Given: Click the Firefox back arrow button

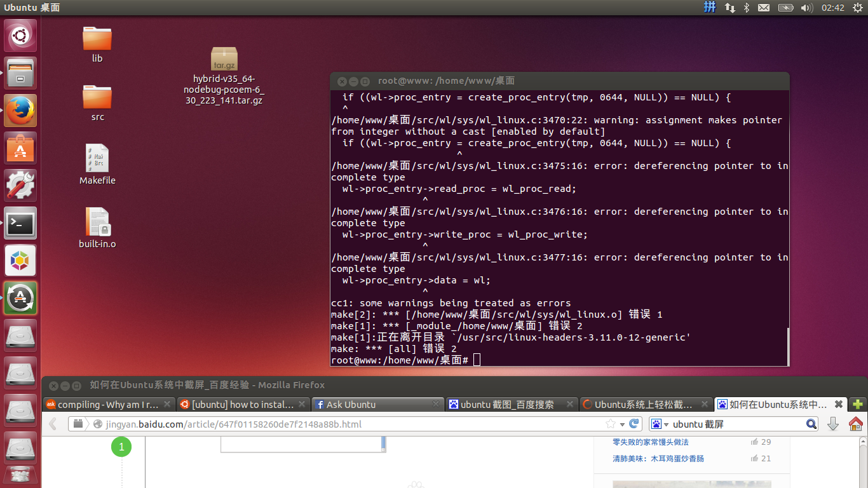Looking at the screenshot, I should tap(53, 424).
